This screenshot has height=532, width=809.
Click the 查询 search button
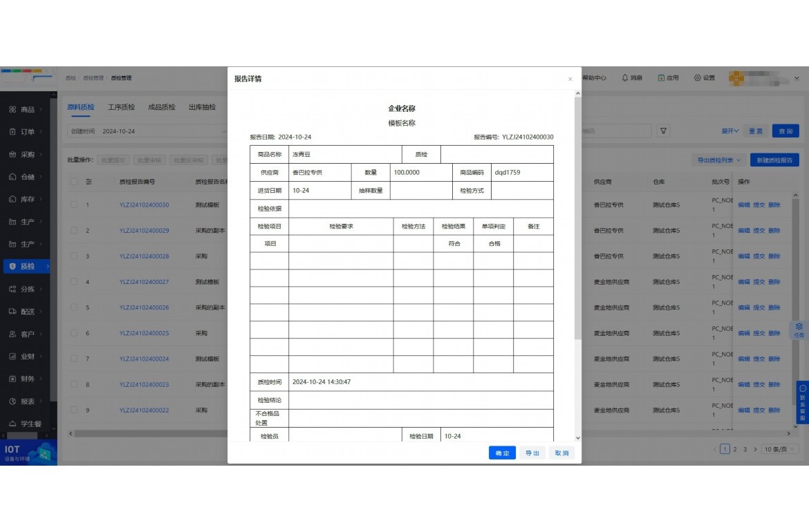point(785,131)
